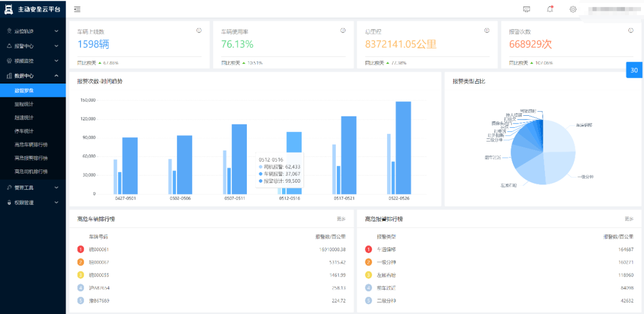Click the info icon on 车辆使用率 card
The width and height of the screenshot is (644, 314).
click(x=343, y=30)
